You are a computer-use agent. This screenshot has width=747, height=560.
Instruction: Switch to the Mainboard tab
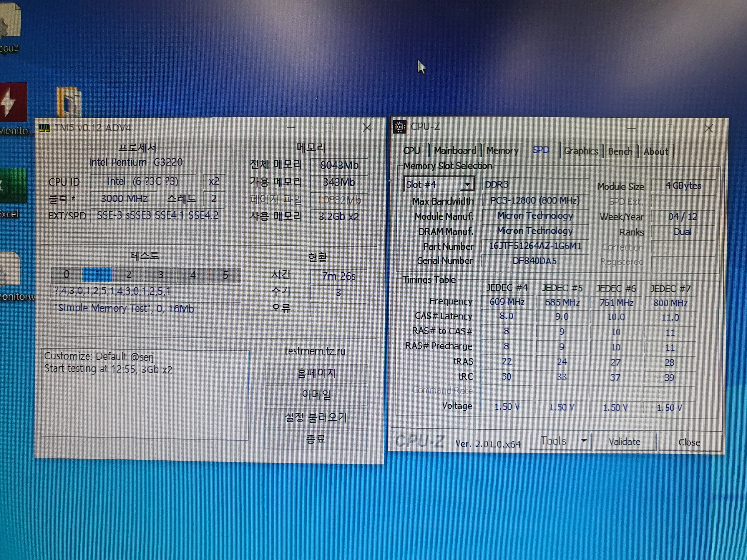coord(455,151)
